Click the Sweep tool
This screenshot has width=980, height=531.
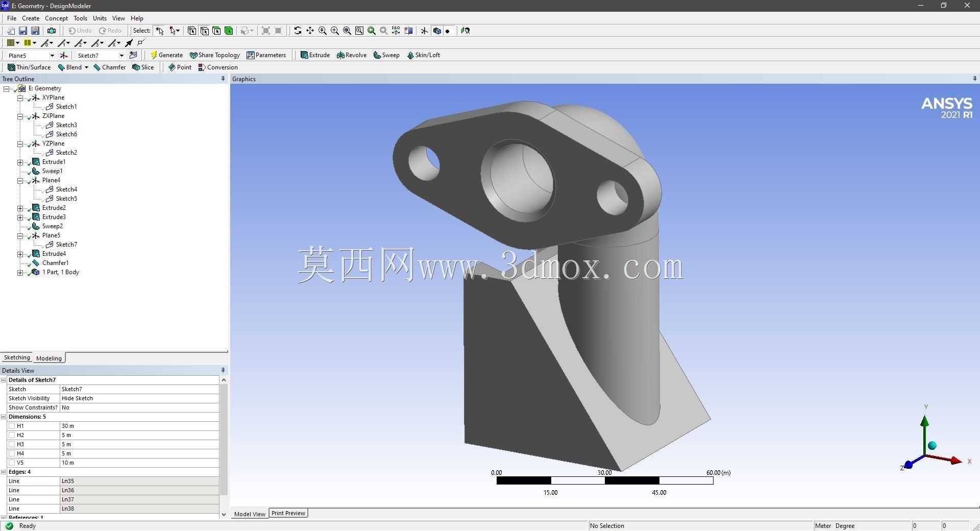[x=386, y=55]
